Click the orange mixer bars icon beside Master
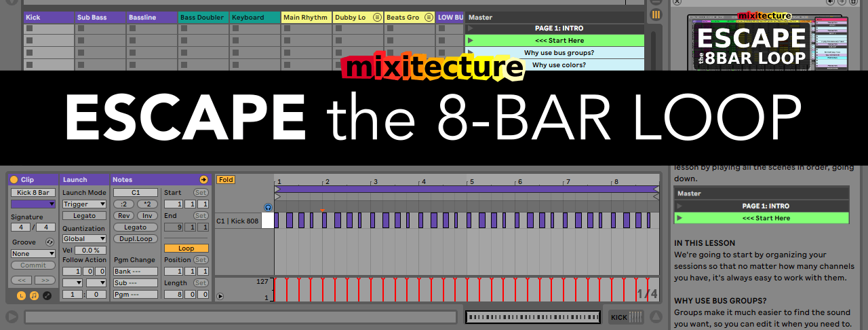 (656, 14)
